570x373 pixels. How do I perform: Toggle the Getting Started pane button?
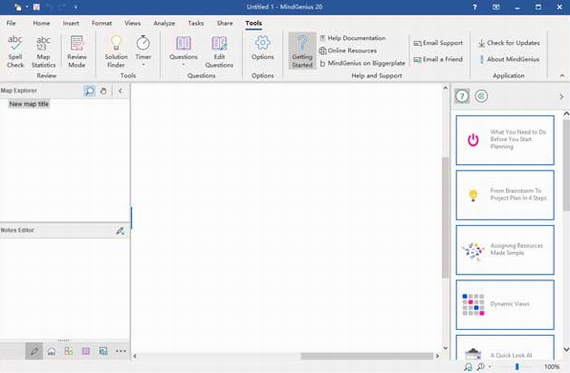pos(302,51)
